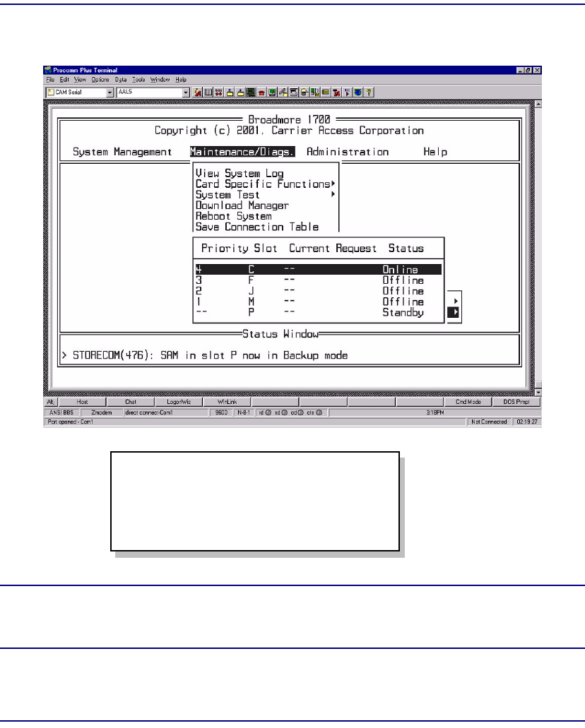Click the yellow stacked bars toolbar icon
The width and height of the screenshot is (585, 728).
coord(326,93)
